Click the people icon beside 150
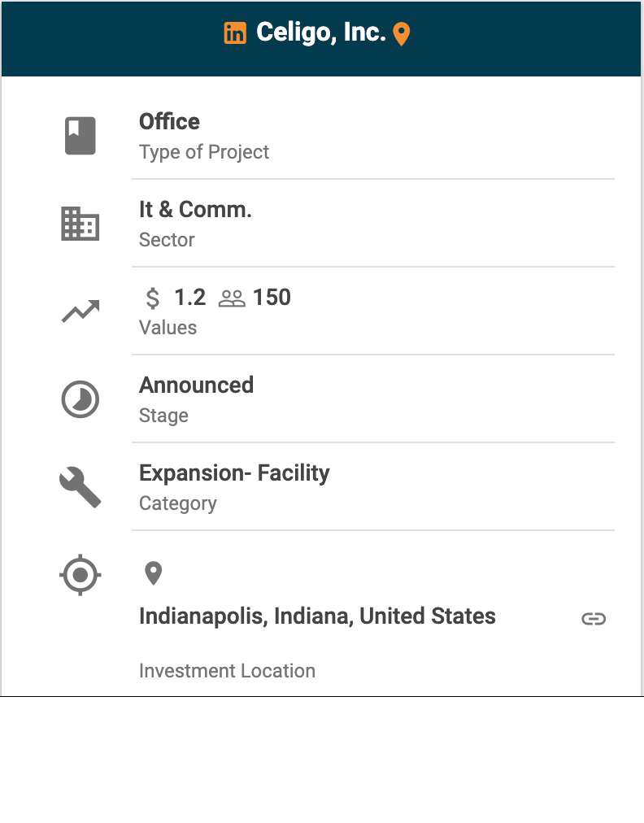Viewport: 644px width, 823px height. [232, 298]
